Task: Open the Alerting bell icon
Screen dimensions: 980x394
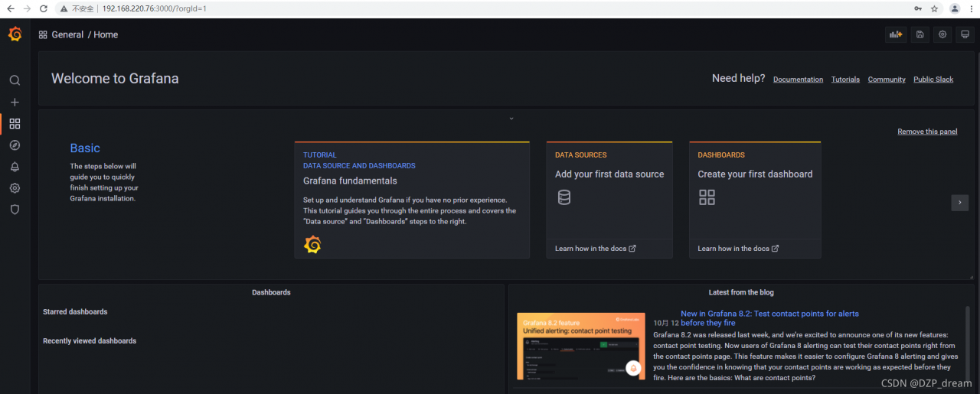Action: pyautogui.click(x=15, y=166)
